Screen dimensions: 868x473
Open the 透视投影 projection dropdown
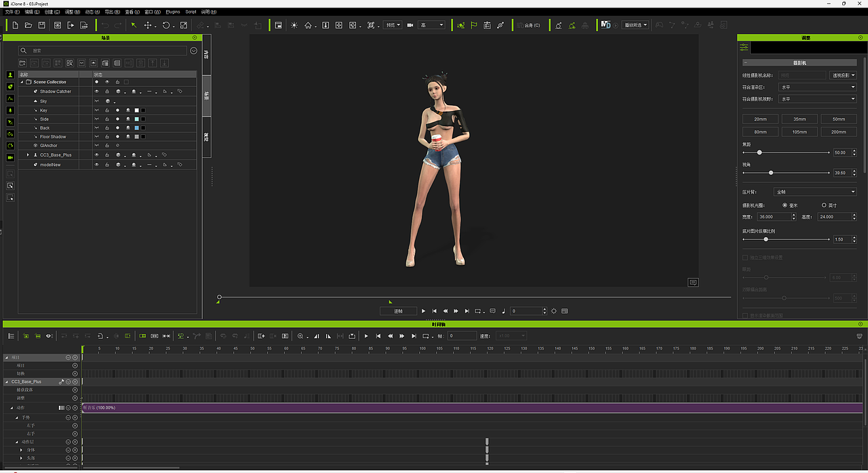tap(843, 75)
